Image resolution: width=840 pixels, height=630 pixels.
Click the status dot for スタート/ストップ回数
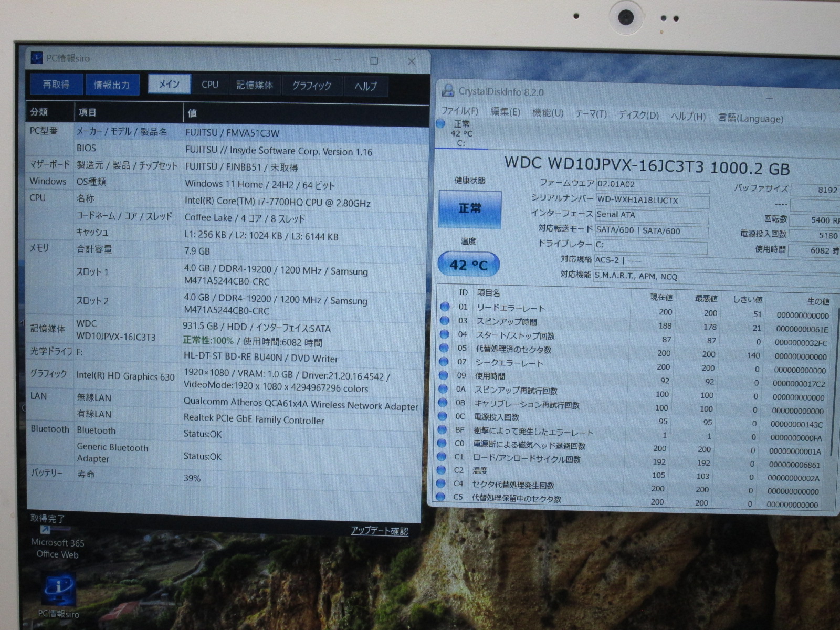click(x=445, y=334)
